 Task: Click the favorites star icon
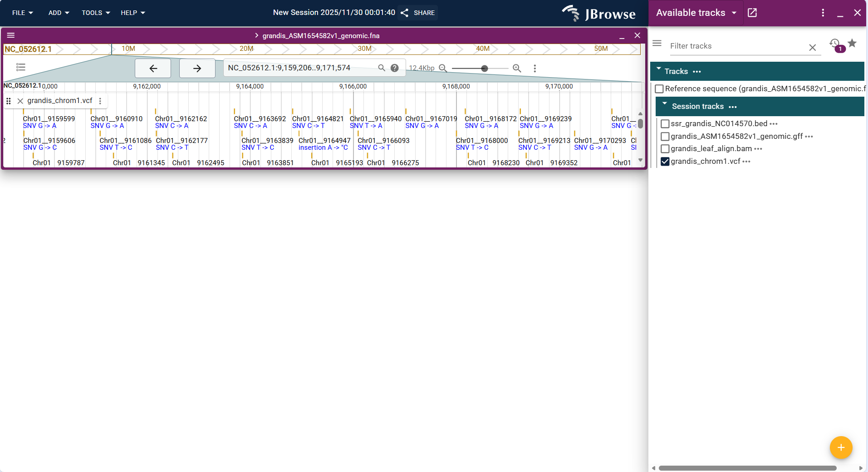(853, 44)
